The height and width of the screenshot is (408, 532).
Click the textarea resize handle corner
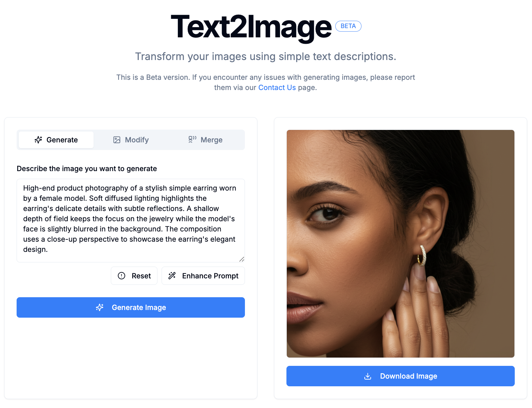point(242,259)
